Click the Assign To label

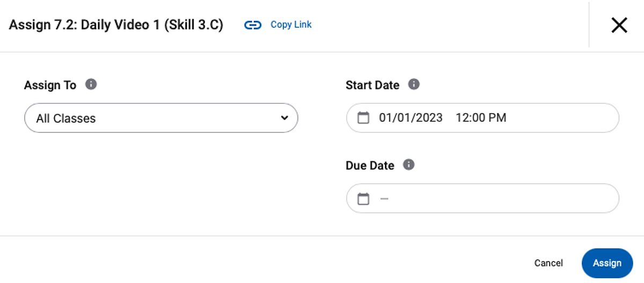click(50, 85)
